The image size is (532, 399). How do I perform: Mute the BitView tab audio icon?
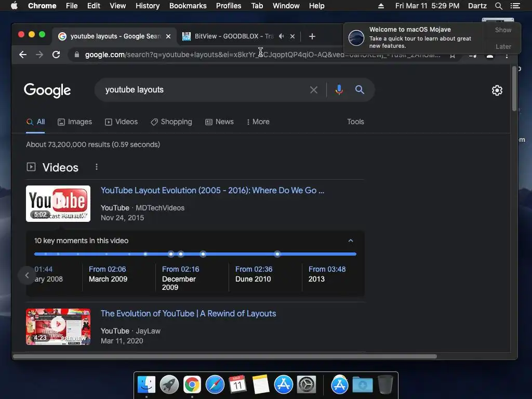point(281,36)
